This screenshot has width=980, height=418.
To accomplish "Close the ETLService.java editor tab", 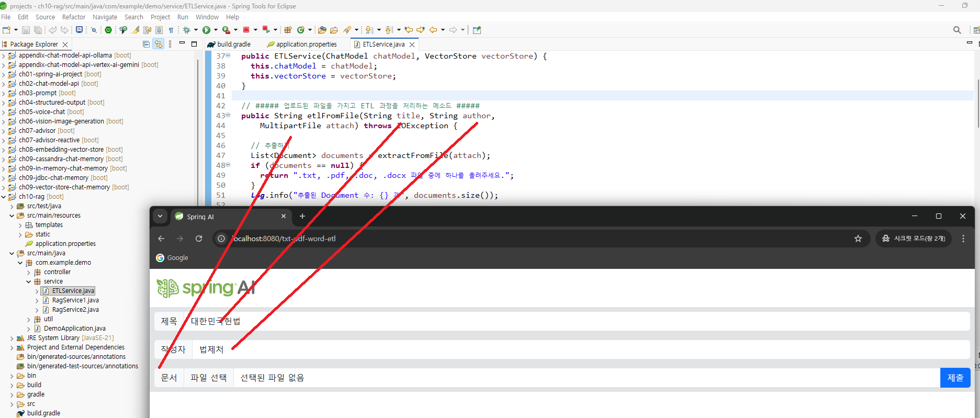I will [412, 44].
